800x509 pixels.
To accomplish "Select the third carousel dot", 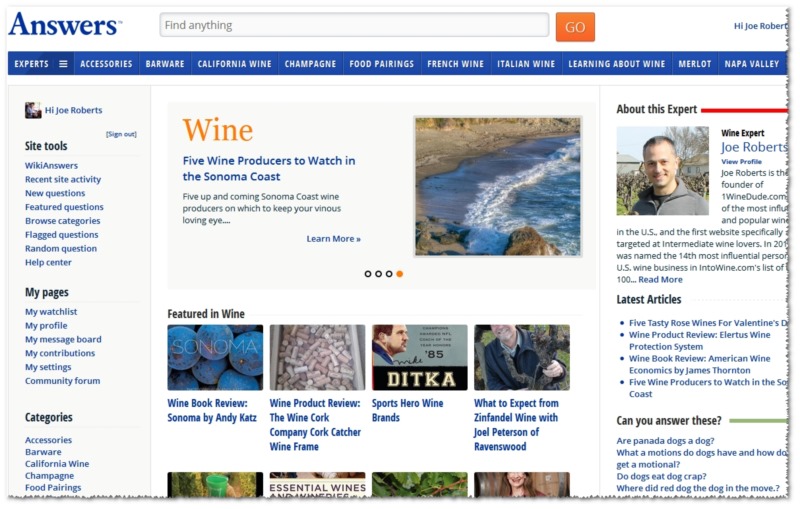I will (389, 274).
